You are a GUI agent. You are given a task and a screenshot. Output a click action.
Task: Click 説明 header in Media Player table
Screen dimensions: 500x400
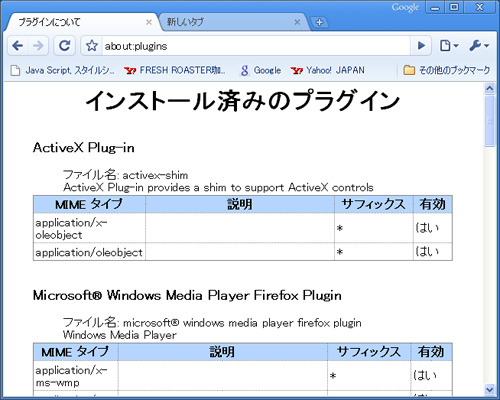coord(222,352)
